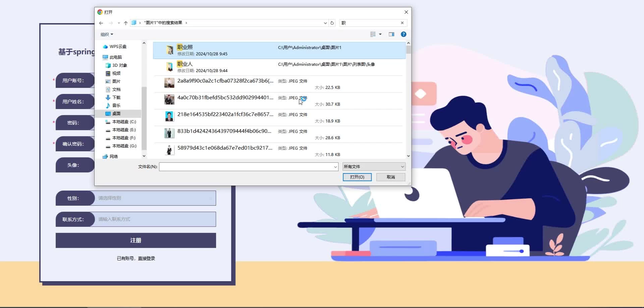Open the view options dropdown arrow
The width and height of the screenshot is (644, 308).
click(x=380, y=34)
